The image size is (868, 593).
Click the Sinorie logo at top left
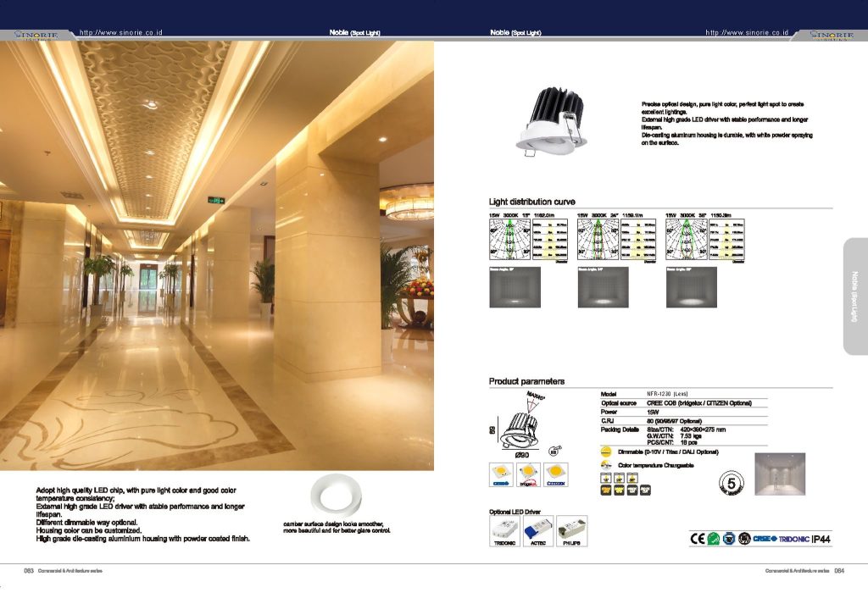coord(35,35)
